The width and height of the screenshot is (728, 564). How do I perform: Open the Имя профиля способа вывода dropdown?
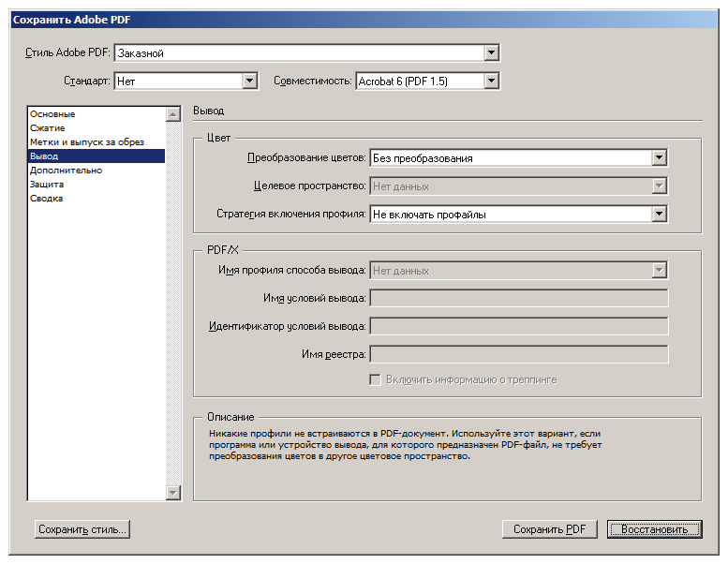[x=519, y=271]
